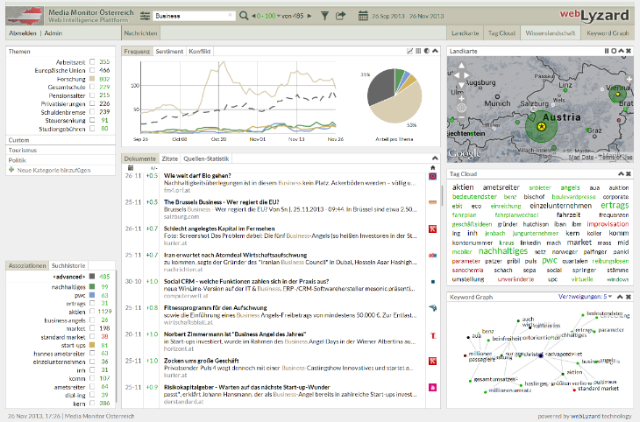Toggle the aktien association checkbox

click(x=92, y=311)
